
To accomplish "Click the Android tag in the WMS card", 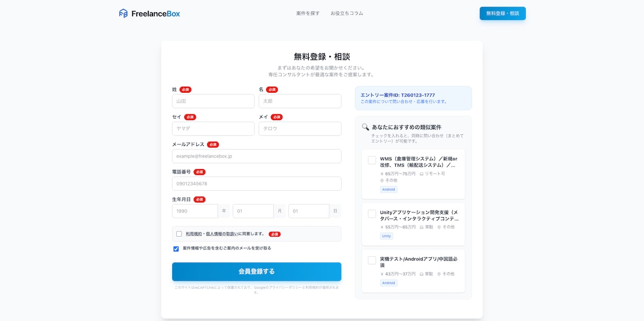I will point(389,189).
